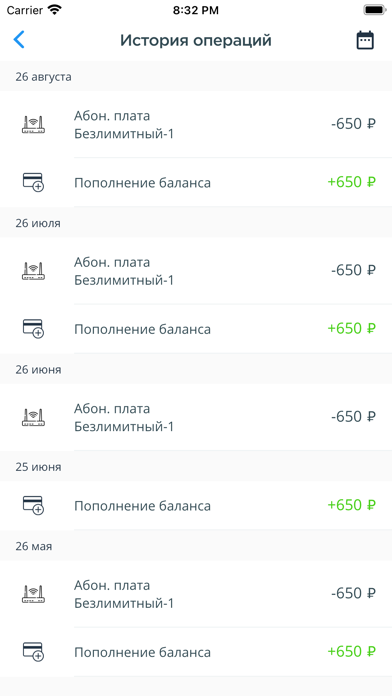Tap router icon under 26 июля

pyautogui.click(x=34, y=271)
